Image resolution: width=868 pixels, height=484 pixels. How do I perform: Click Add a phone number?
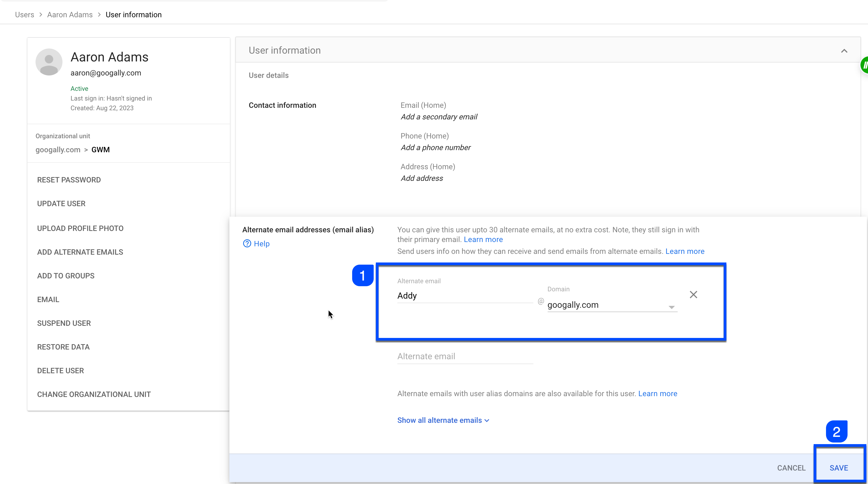435,147
